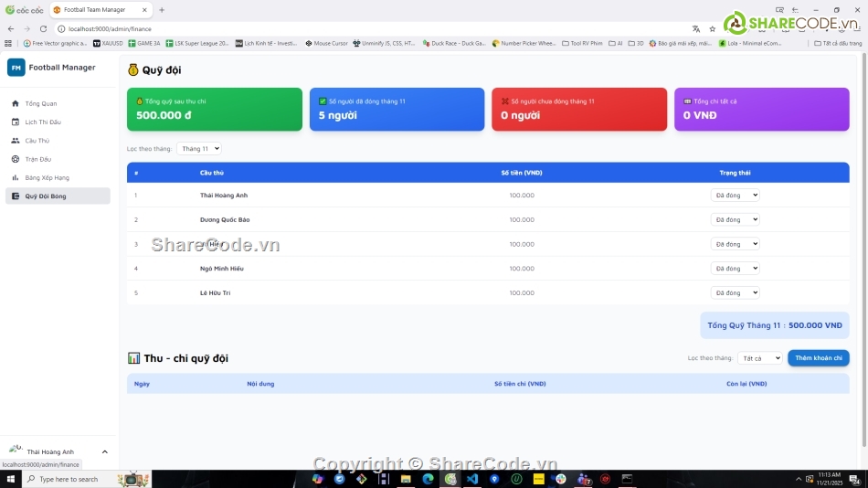The image size is (868, 488).
Task: Change payment status for Ngô Minh Hiếu
Action: coord(735,268)
